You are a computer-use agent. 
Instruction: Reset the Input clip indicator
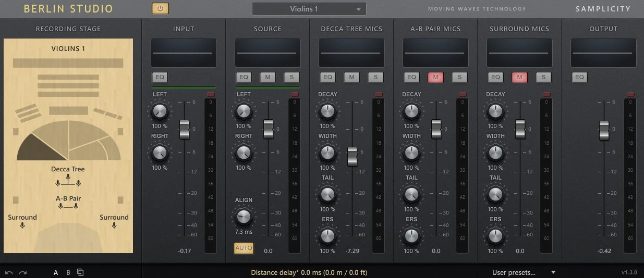coord(211,94)
